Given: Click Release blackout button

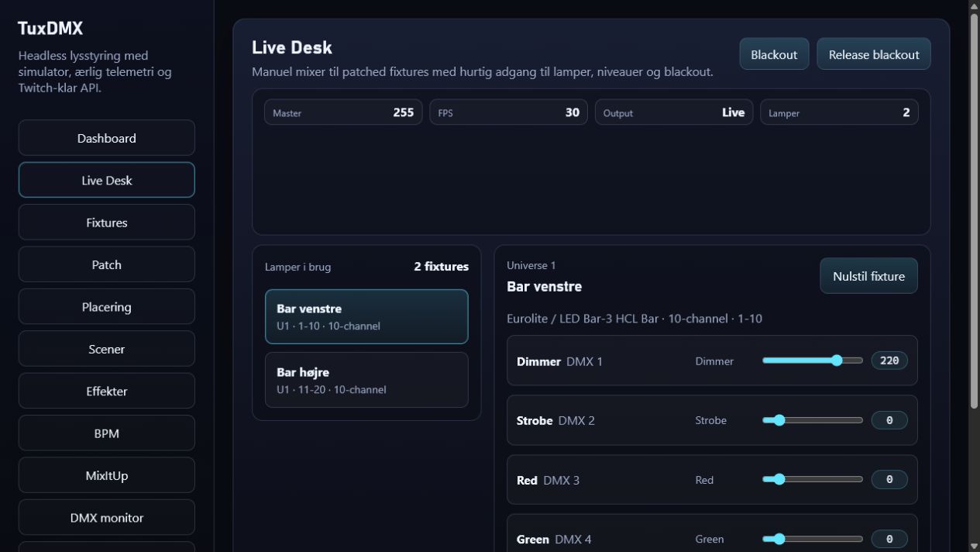Looking at the screenshot, I should [x=874, y=54].
